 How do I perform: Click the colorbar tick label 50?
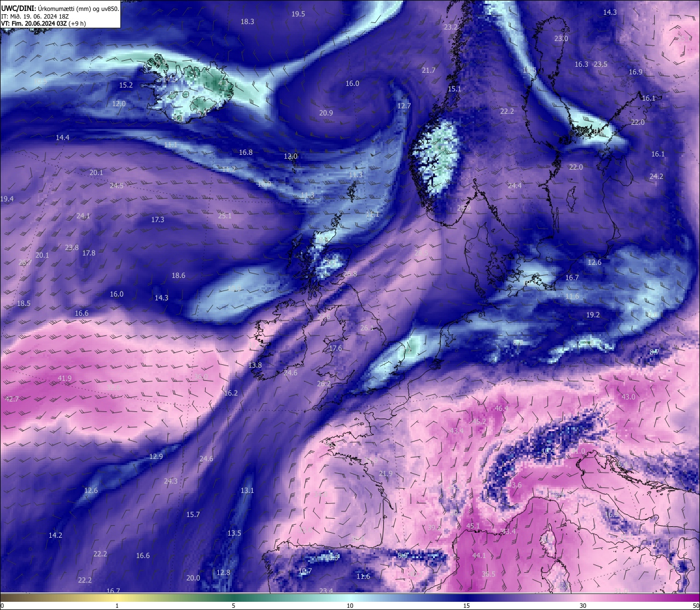tap(695, 606)
